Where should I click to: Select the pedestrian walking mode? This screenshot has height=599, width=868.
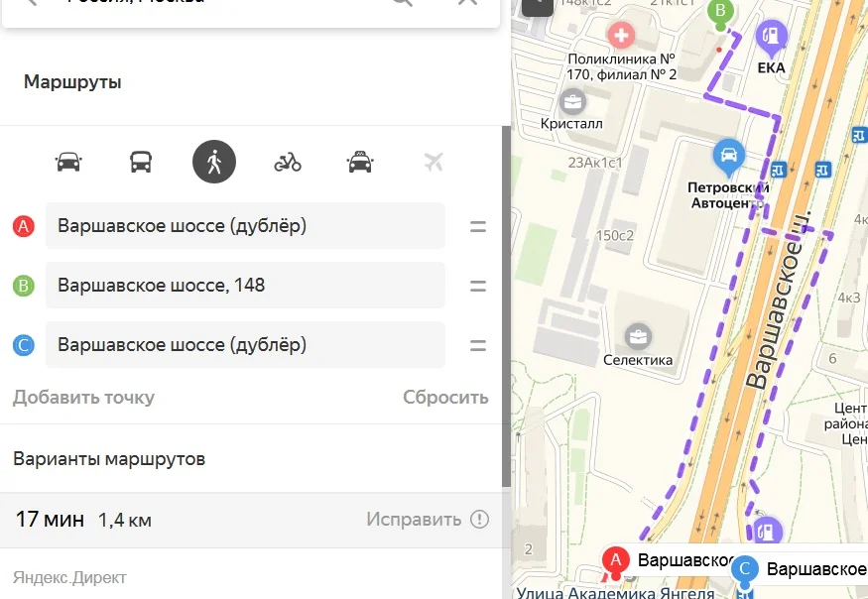[x=214, y=162]
